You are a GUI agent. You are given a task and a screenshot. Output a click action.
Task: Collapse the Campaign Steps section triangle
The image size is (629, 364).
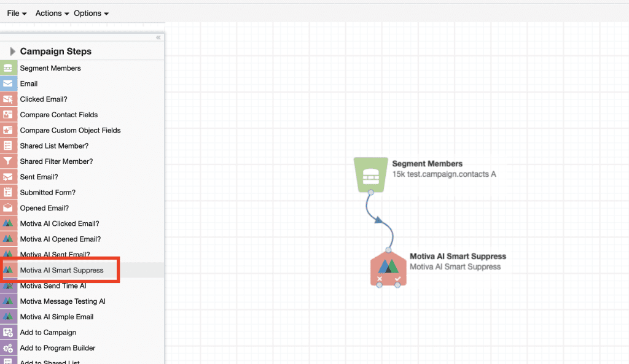click(12, 52)
